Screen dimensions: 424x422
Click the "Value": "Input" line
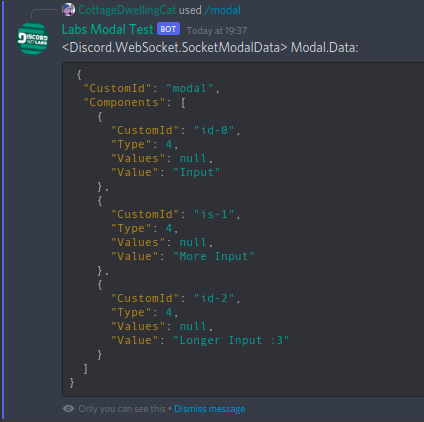coord(165,172)
